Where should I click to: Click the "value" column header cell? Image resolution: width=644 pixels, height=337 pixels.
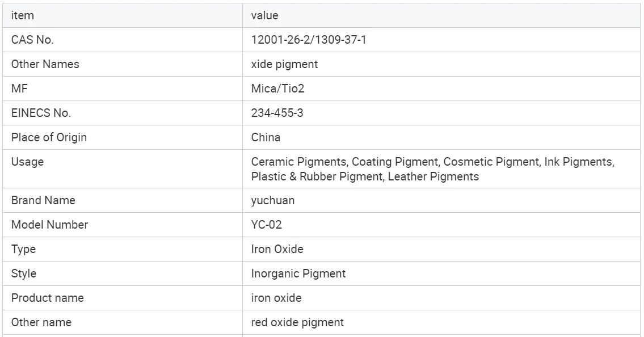264,15
